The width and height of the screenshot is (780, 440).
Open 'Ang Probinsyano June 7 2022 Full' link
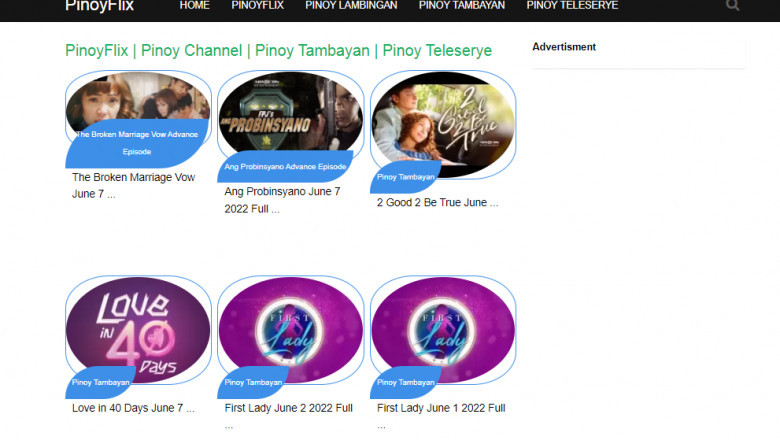pyautogui.click(x=282, y=199)
